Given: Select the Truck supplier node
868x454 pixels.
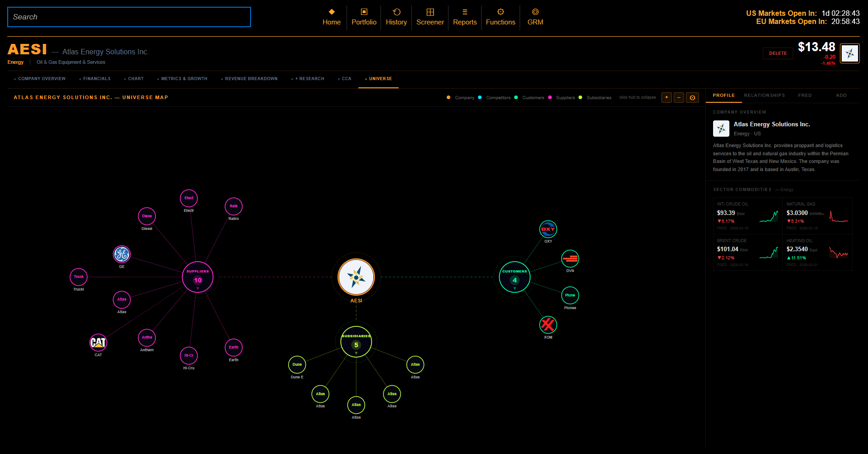Looking at the screenshot, I should coord(78,277).
